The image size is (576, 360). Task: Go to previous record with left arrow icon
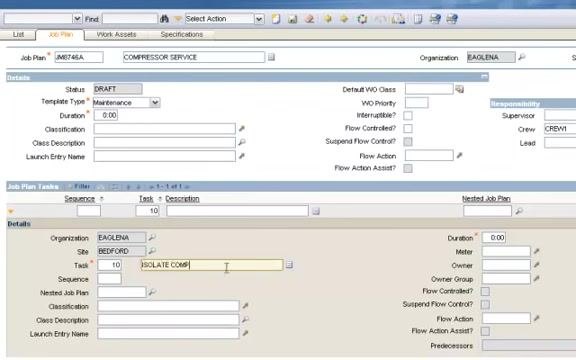[328, 19]
